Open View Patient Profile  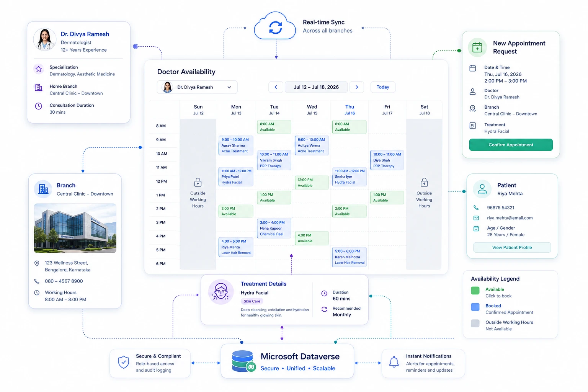click(512, 247)
